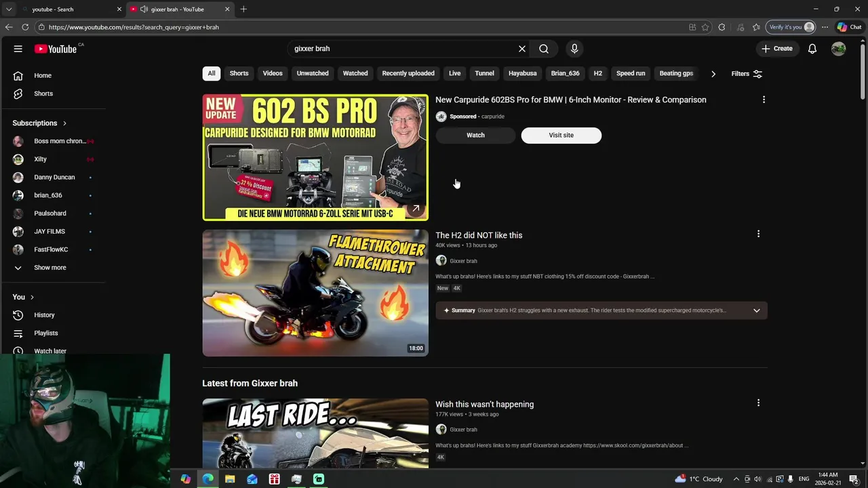This screenshot has height=488, width=868.
Task: Open the search Filters panel
Action: tap(747, 73)
